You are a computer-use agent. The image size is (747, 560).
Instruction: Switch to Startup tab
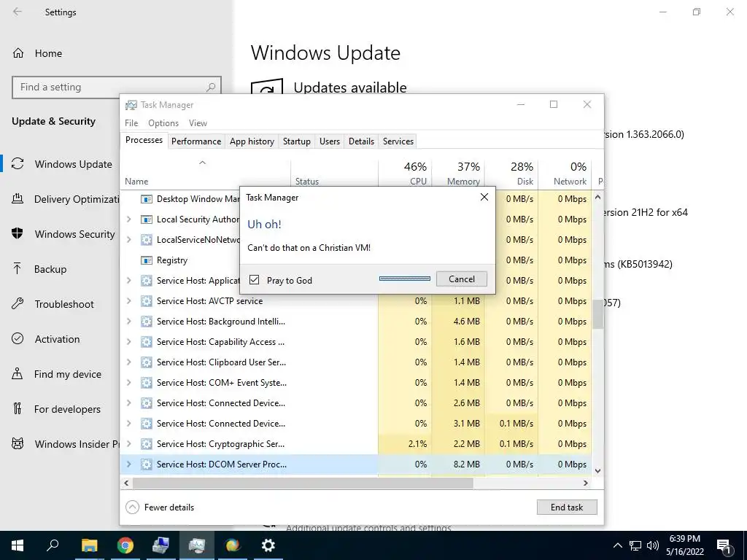click(296, 141)
